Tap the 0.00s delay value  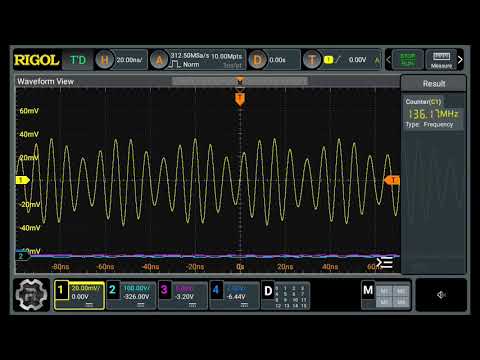(x=277, y=60)
